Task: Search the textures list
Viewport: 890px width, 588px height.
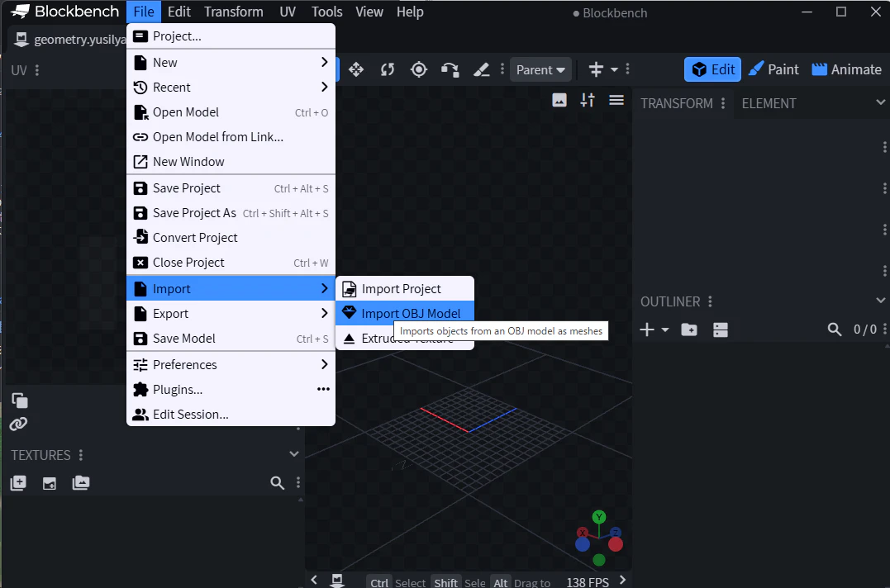Action: pos(277,482)
